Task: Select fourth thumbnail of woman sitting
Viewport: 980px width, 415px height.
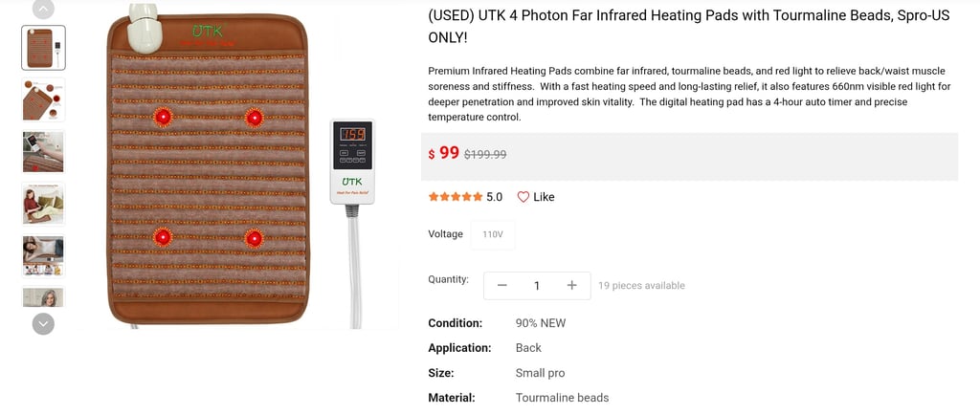Action: tap(43, 204)
